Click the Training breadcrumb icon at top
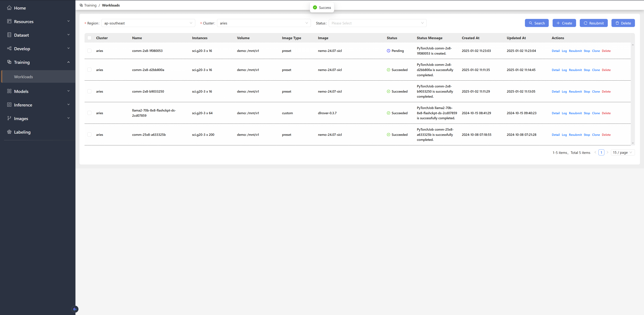 [x=81, y=5]
